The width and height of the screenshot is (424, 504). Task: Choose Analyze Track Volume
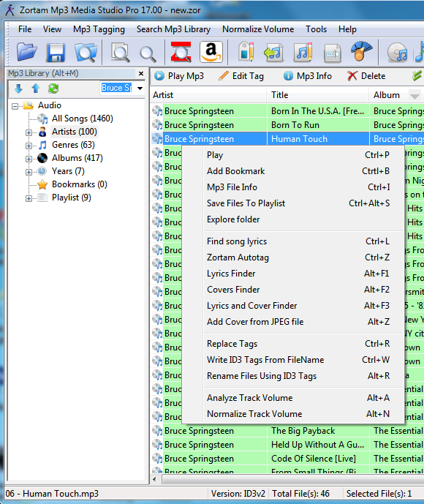point(293,398)
